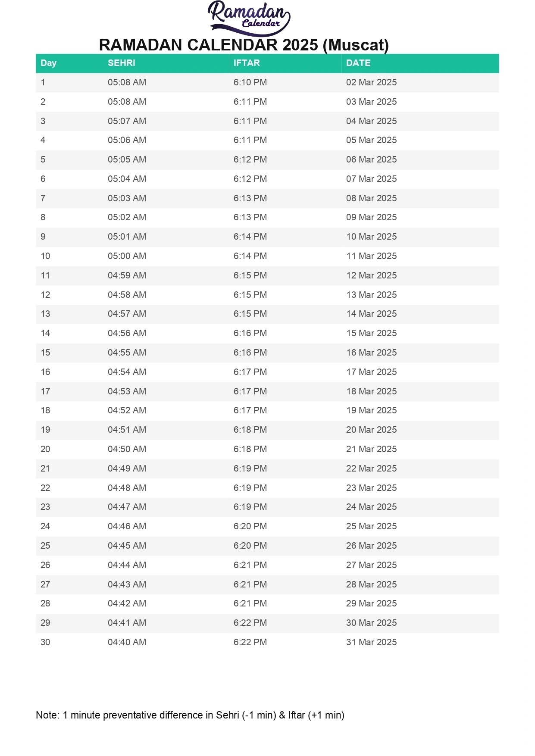Viewport: 535px width, 756px height.
Task: Click the RAMADAN CALENDAR 2025 (Muscat) title
Action: pos(244,45)
